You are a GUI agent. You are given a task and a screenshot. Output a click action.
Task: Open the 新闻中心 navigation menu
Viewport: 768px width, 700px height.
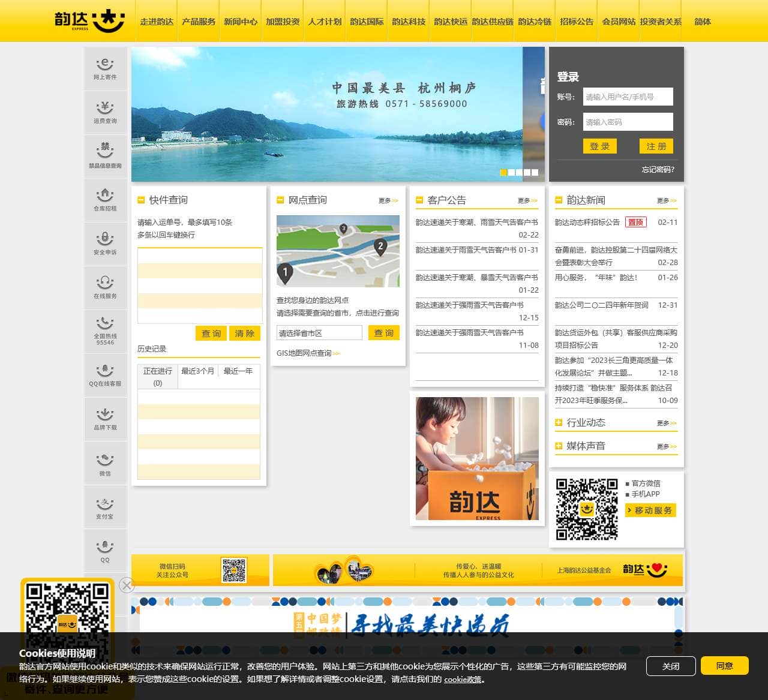pos(241,22)
